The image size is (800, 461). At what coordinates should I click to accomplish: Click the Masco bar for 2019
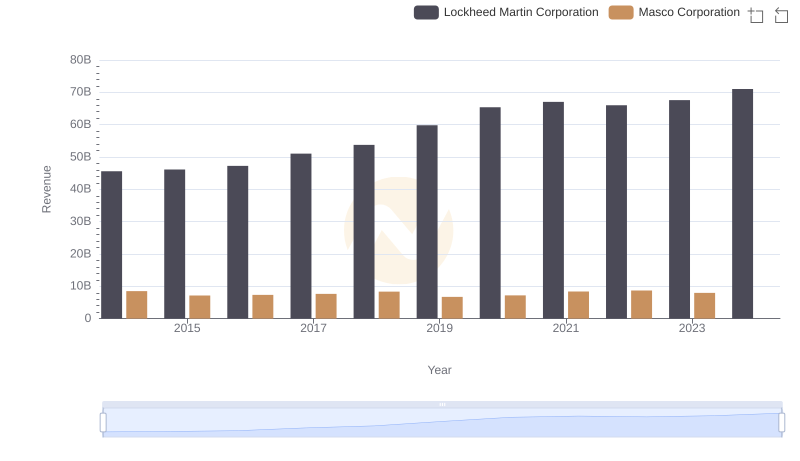click(452, 308)
